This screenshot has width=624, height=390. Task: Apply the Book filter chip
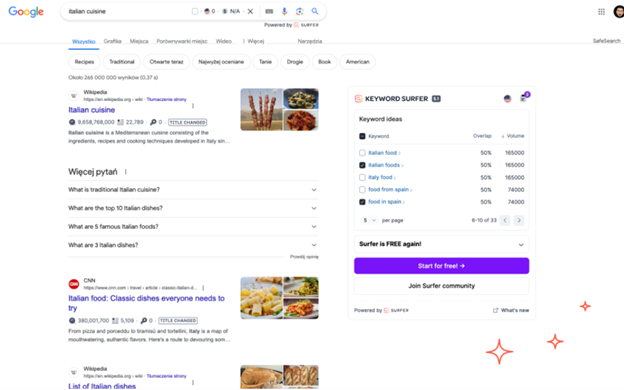(324, 62)
